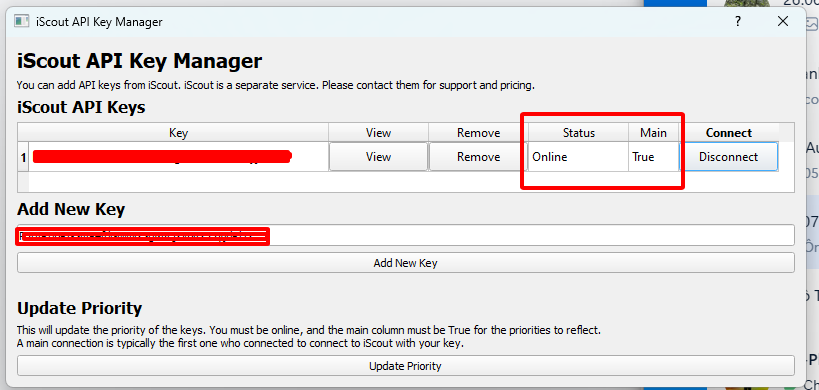Select the Online status cell

(x=578, y=157)
